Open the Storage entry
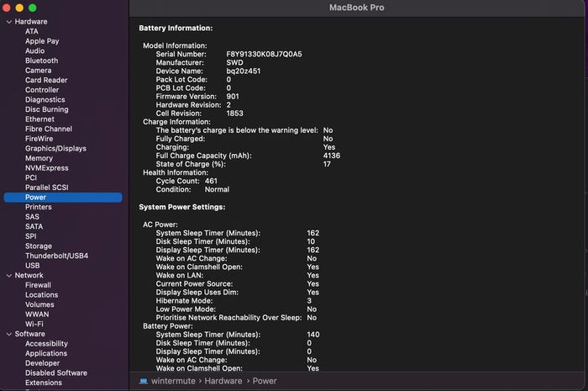 coord(39,246)
